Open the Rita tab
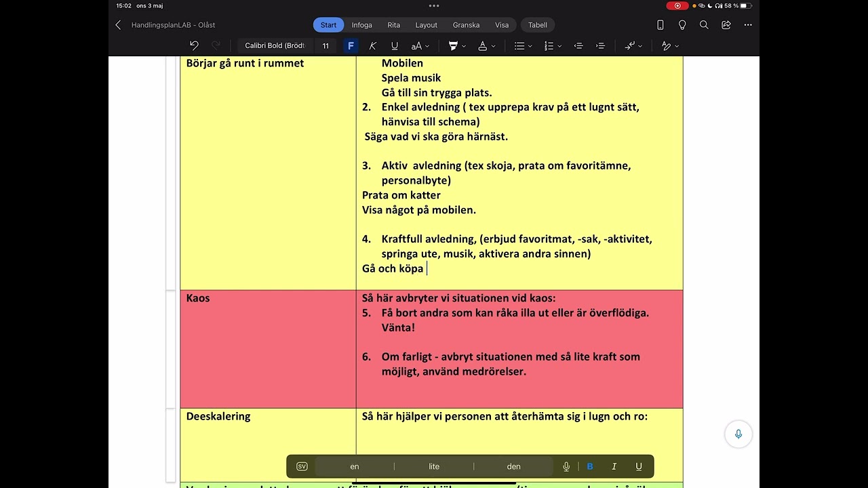 point(394,25)
